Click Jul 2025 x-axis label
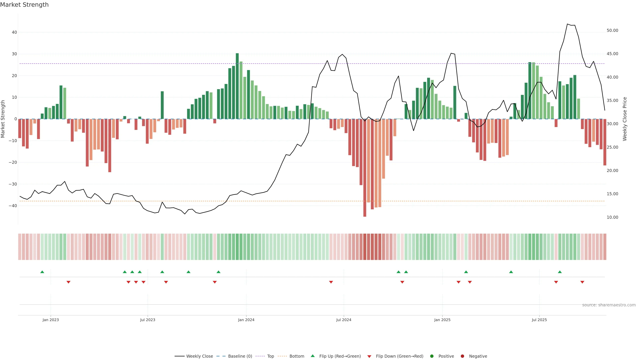Image resolution: width=644 pixels, height=362 pixels. pyautogui.click(x=539, y=320)
